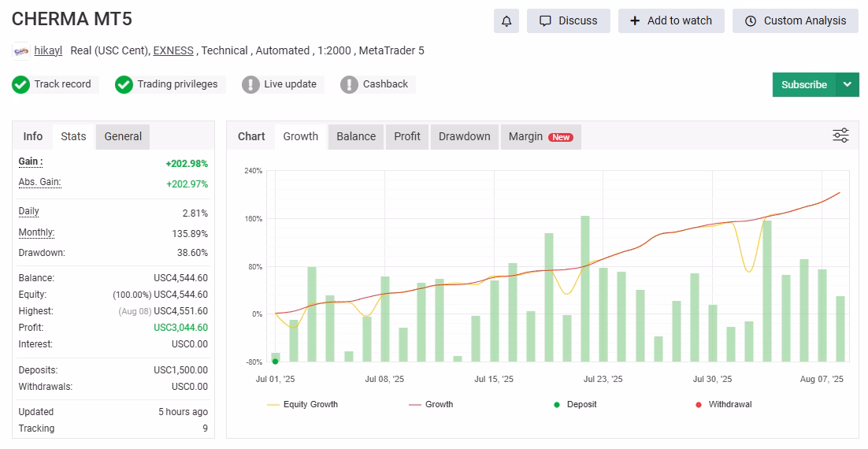The width and height of the screenshot is (868, 449).
Task: Expand the Subscribe dropdown arrow
Action: coord(848,85)
